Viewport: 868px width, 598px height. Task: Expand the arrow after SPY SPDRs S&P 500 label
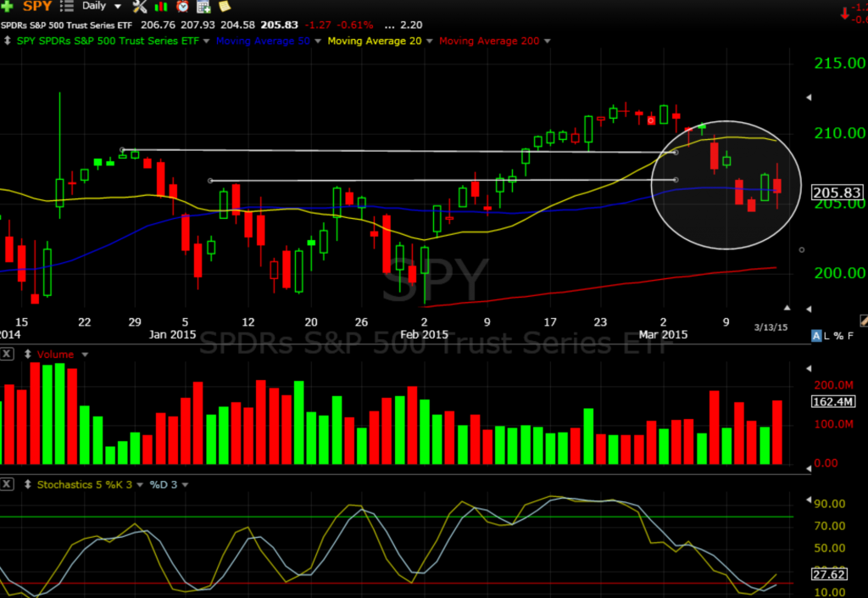[207, 41]
